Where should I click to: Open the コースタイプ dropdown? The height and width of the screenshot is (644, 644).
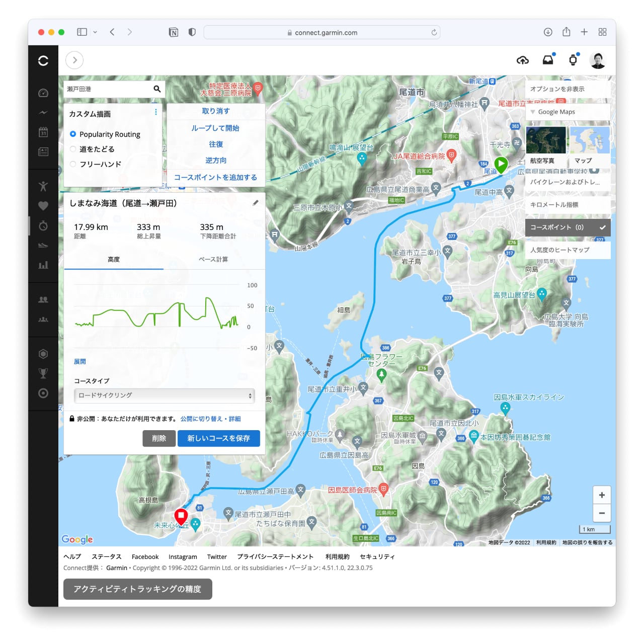point(164,395)
